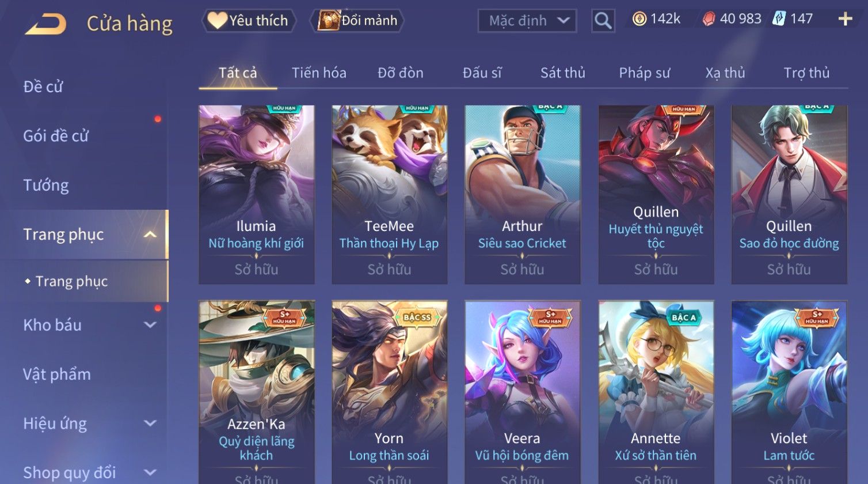The image size is (868, 484).
Task: Click the chest icon in Đổi mảnh
Action: (329, 21)
